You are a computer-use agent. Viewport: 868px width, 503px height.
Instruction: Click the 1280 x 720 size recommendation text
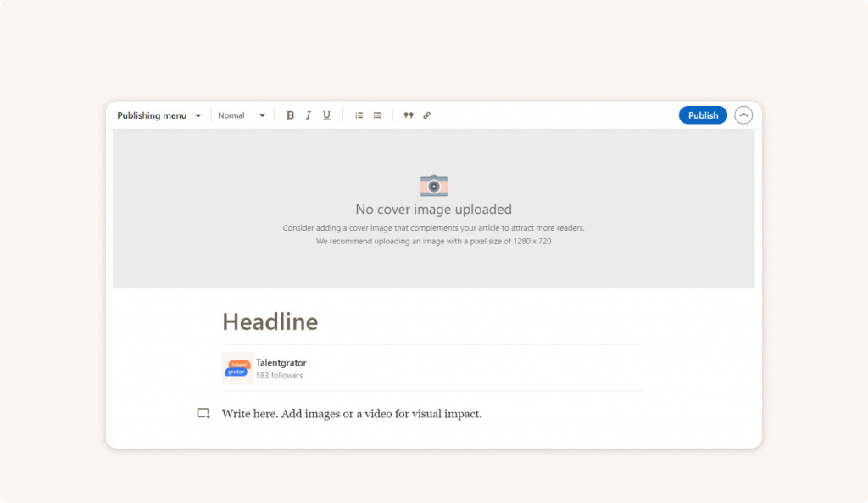[433, 242]
